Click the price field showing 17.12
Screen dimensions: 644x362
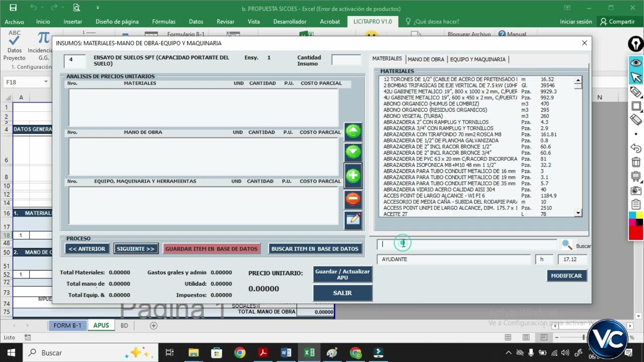572,259
